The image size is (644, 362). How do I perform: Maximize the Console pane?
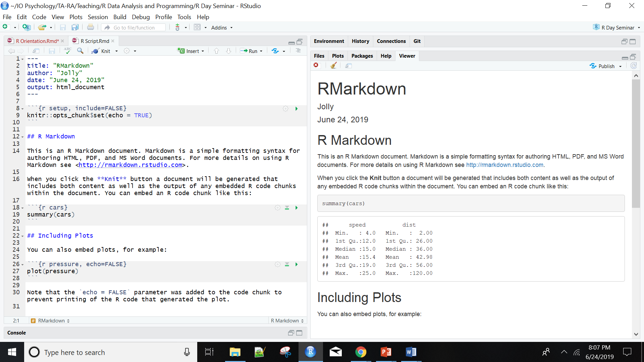pyautogui.click(x=299, y=333)
